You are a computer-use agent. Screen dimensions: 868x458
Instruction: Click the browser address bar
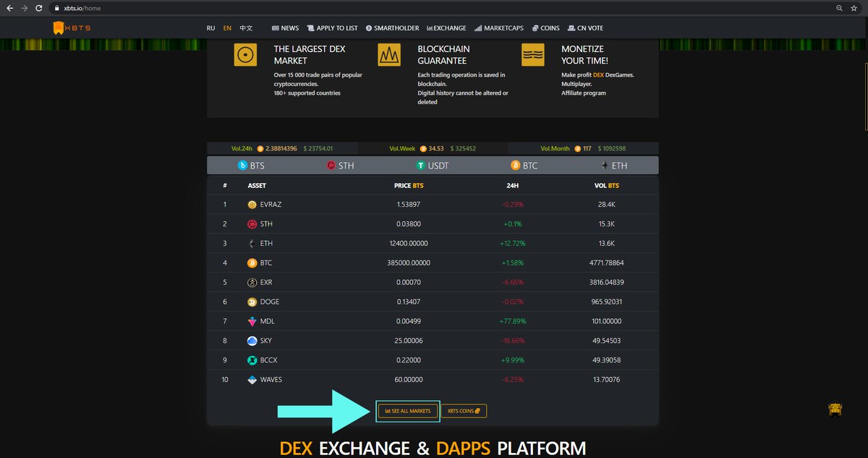434,8
